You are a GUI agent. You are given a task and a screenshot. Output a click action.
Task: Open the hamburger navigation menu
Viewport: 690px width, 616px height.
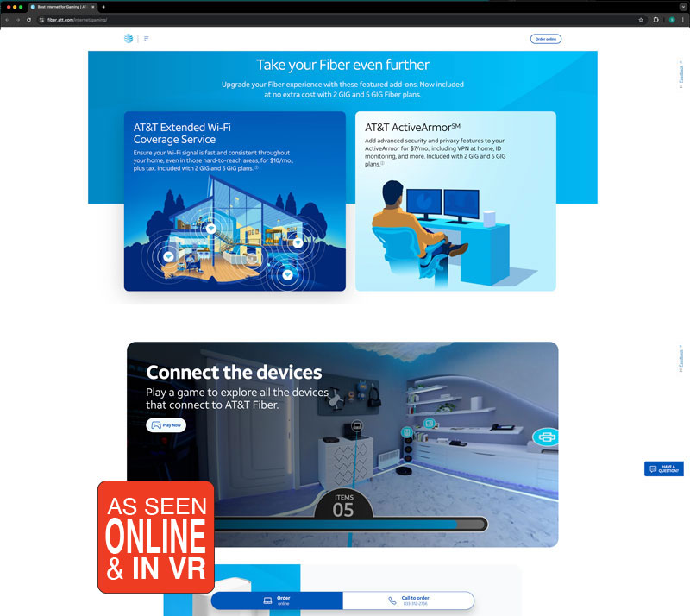tap(146, 38)
